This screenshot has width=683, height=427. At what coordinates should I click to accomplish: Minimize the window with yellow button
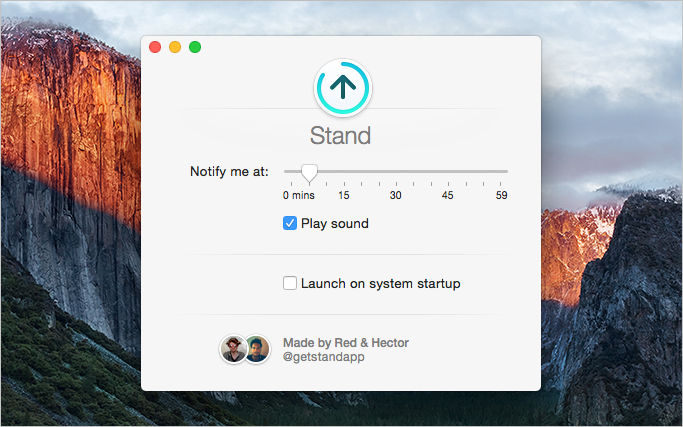pyautogui.click(x=175, y=47)
